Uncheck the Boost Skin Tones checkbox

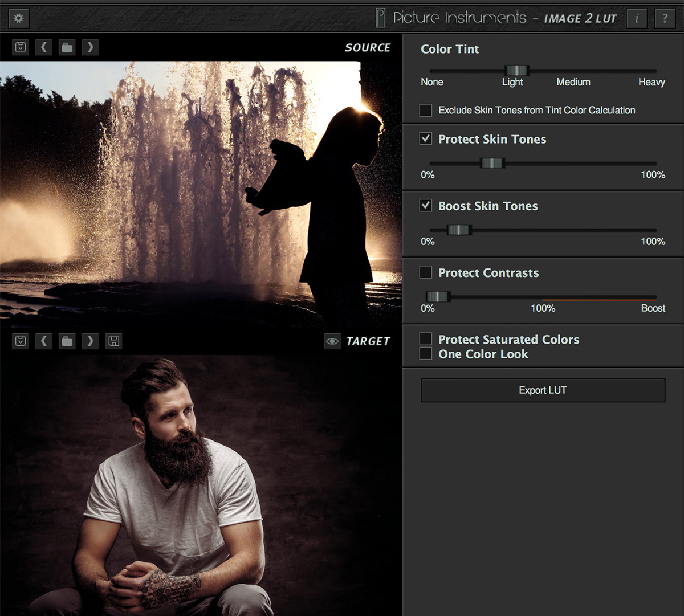point(426,206)
